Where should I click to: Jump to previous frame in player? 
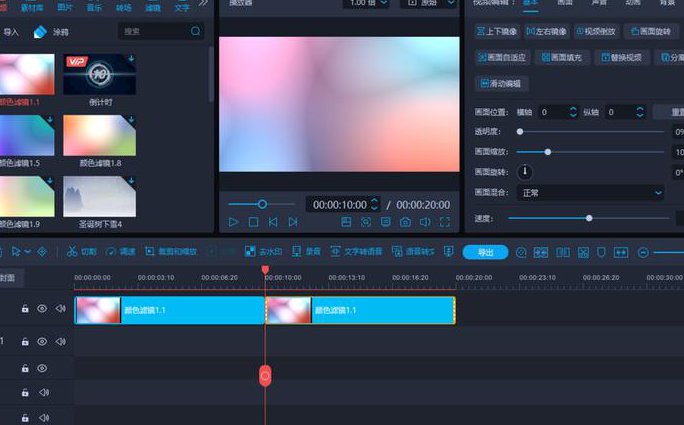[x=273, y=222]
